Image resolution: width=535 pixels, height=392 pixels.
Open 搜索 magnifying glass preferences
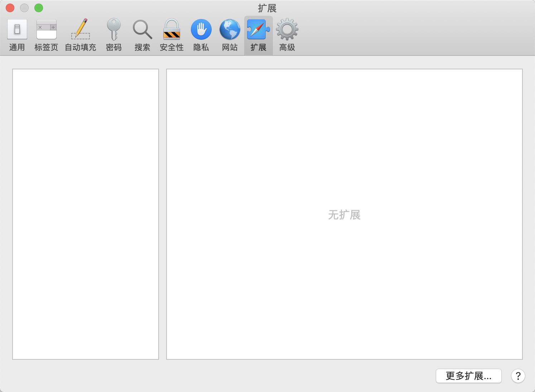pos(142,35)
